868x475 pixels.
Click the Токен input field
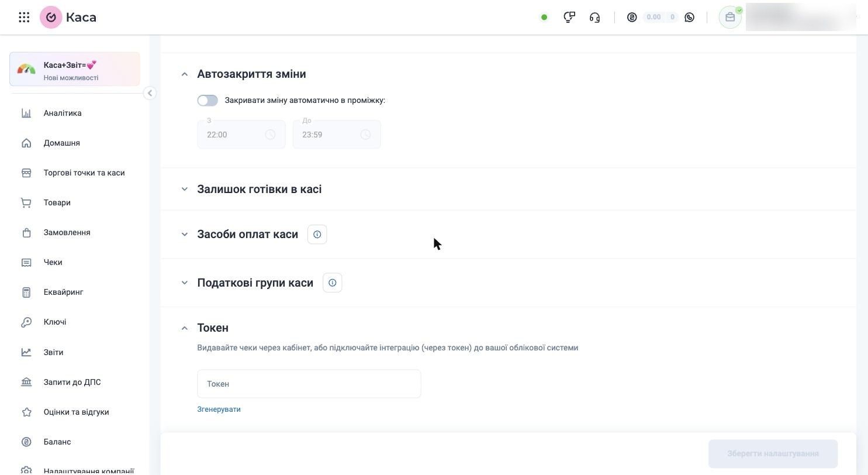pos(309,384)
